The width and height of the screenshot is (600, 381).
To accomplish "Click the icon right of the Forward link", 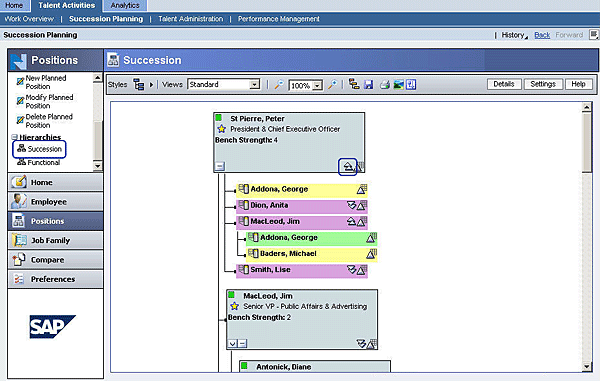I will [593, 35].
